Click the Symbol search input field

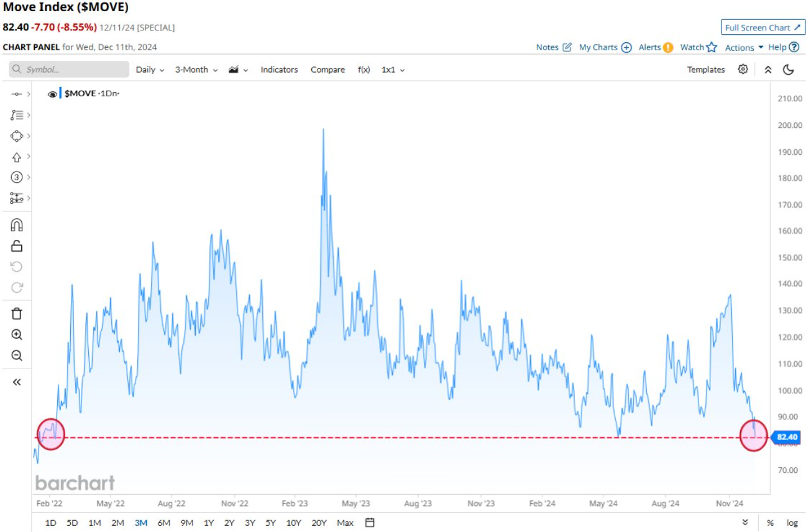[69, 70]
